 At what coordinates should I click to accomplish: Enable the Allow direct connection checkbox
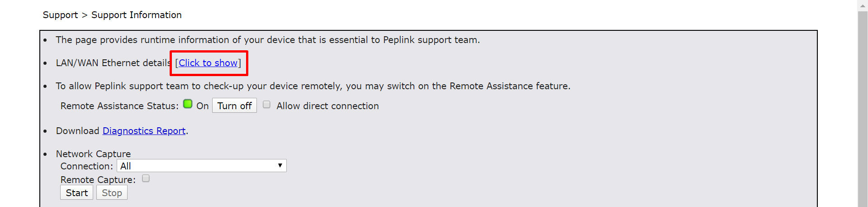pyautogui.click(x=267, y=105)
